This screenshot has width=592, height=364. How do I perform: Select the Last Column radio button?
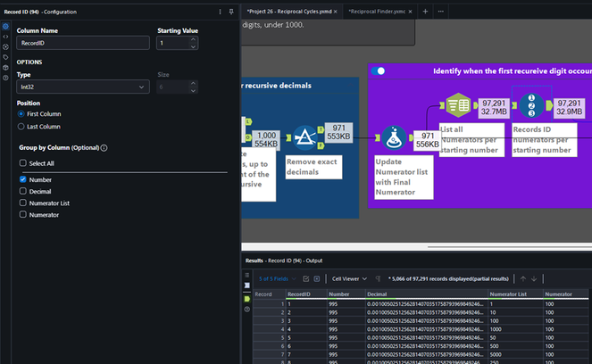(22, 127)
